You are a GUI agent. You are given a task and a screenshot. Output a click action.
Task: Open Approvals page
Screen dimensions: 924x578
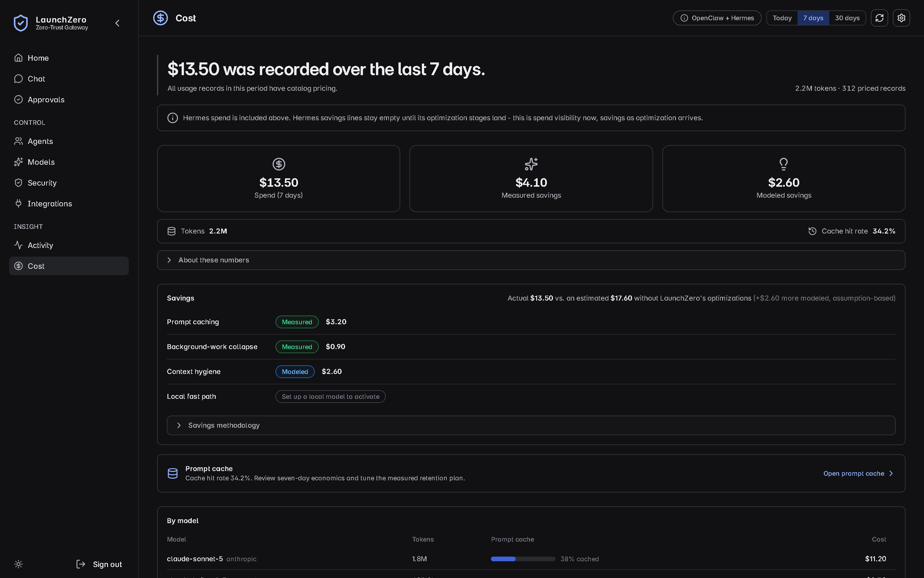pos(69,99)
